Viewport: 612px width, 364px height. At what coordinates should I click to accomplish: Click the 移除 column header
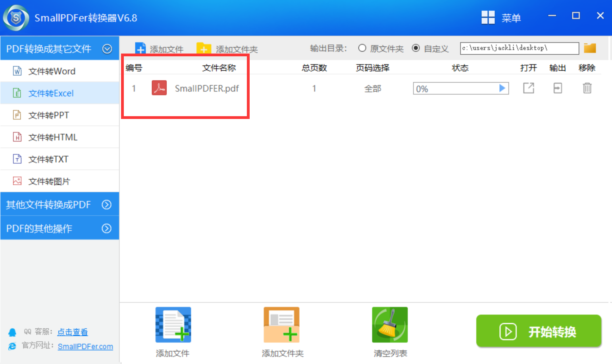(x=587, y=68)
